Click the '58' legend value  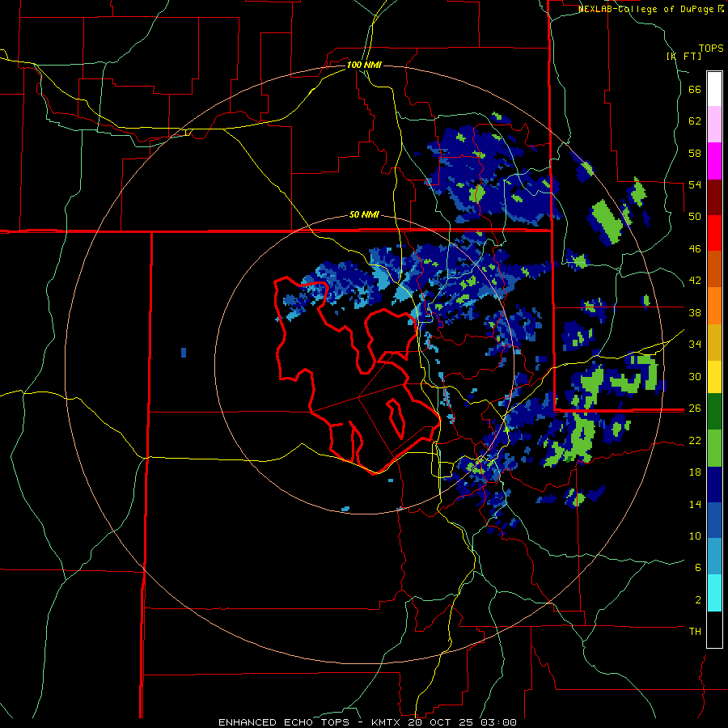695,153
